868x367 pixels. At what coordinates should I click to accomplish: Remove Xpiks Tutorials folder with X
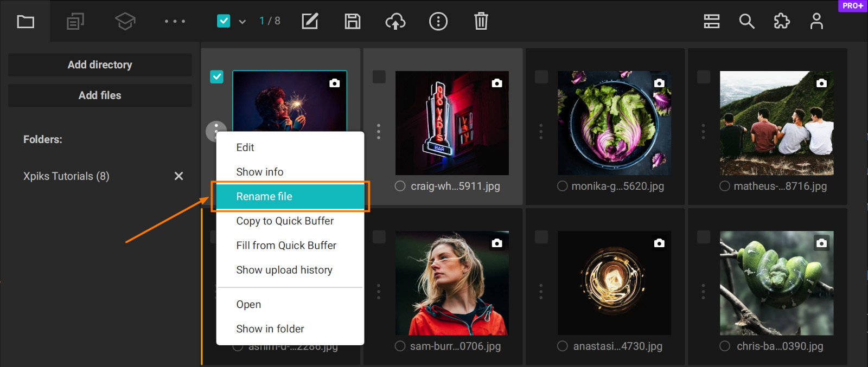(x=178, y=176)
